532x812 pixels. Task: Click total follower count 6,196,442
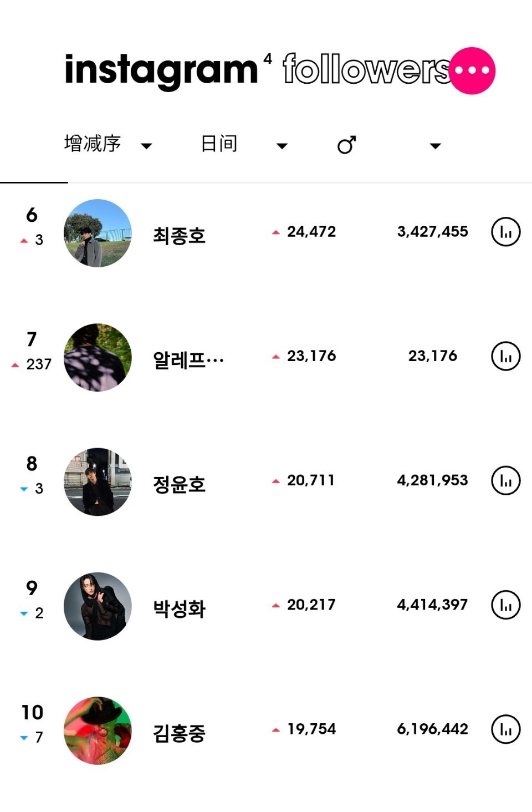[x=432, y=729]
